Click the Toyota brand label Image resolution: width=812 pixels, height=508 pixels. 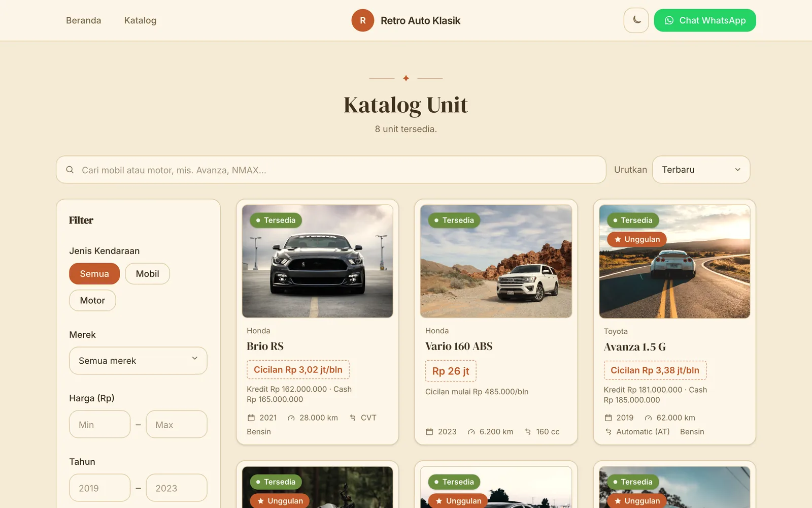click(x=616, y=331)
